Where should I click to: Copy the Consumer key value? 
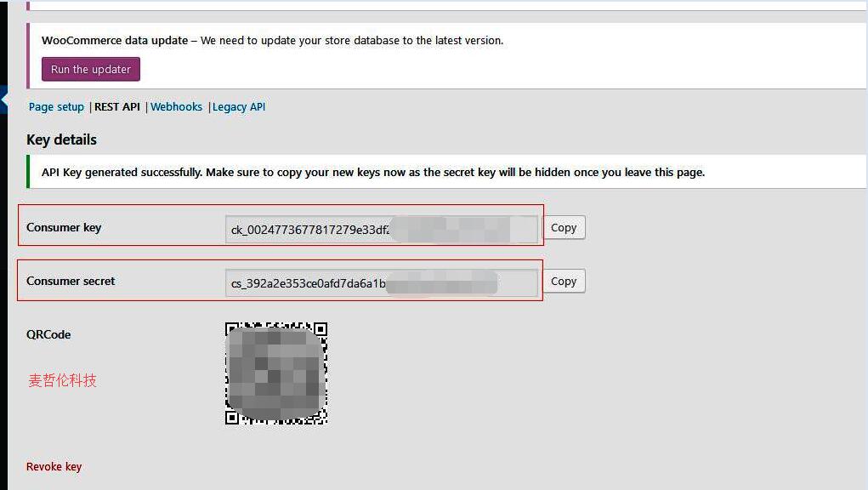564,227
